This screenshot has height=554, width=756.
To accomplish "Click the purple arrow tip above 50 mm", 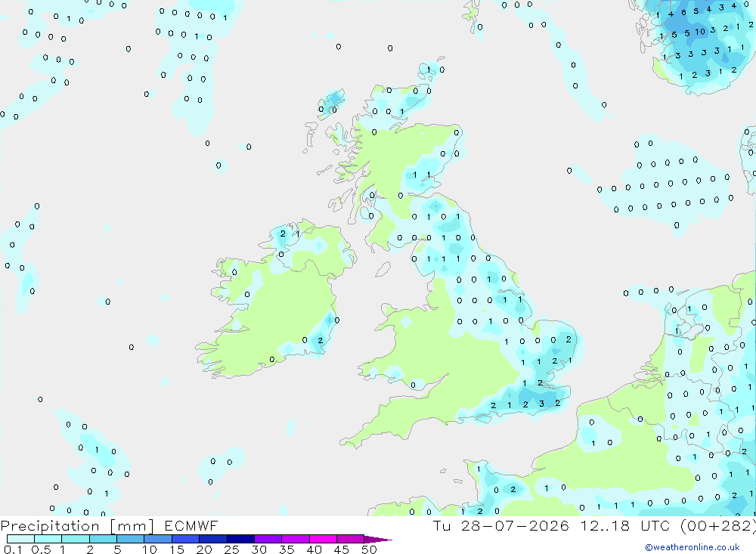I will pyautogui.click(x=377, y=540).
